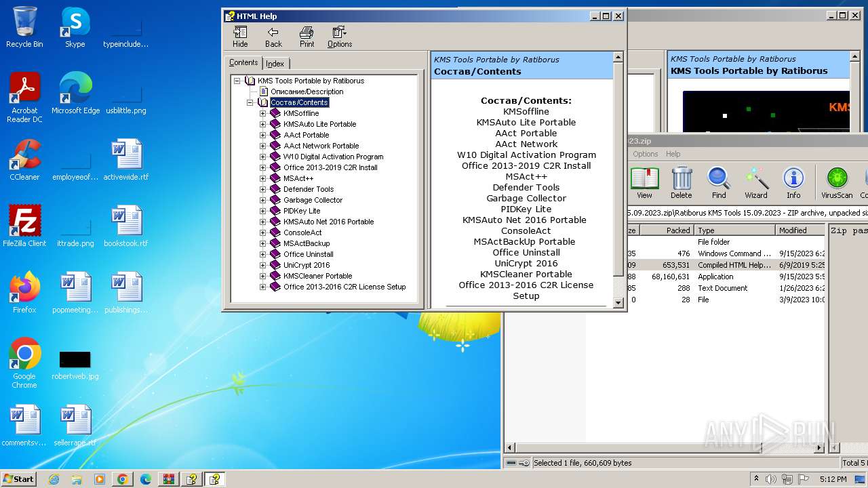Sort WinRAR file list by Packed column
Image resolution: width=868 pixels, height=488 pixels.
(667, 230)
